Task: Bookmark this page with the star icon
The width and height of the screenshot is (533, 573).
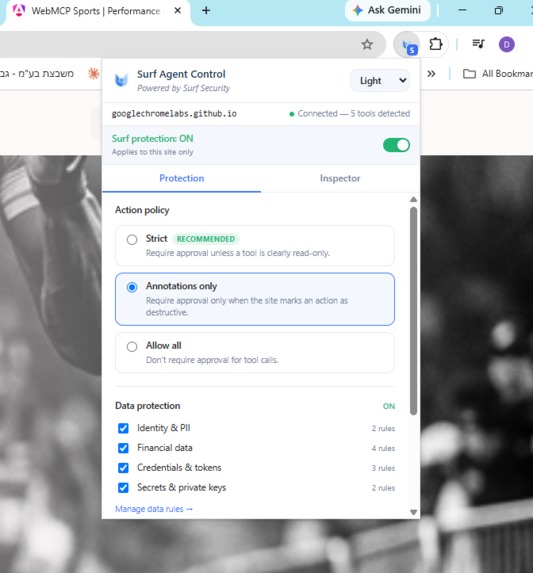Action: pyautogui.click(x=367, y=45)
